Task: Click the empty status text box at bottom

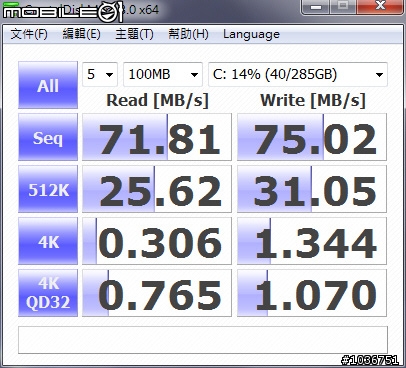Action: [x=203, y=340]
